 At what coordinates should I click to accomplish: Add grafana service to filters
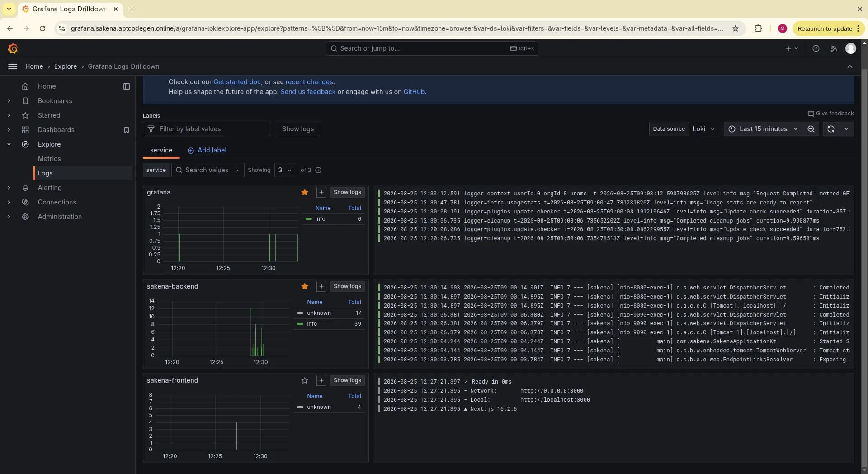click(x=321, y=192)
